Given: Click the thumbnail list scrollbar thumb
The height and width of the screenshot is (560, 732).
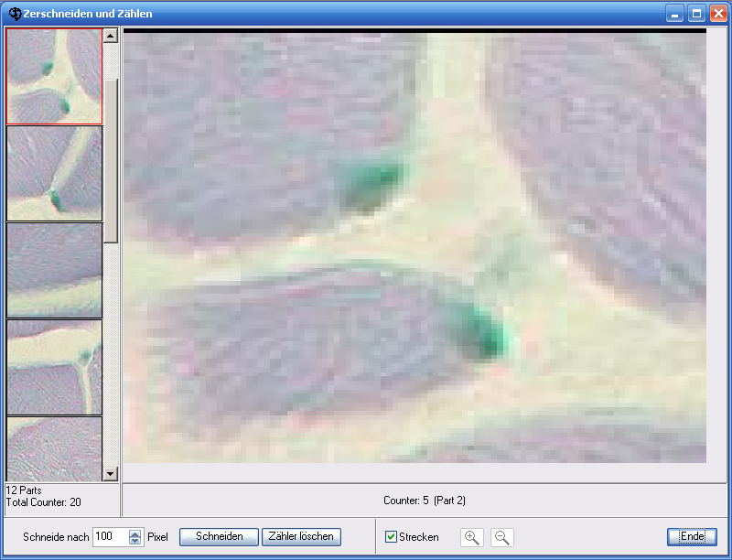Looking at the screenshot, I should coord(111,161).
